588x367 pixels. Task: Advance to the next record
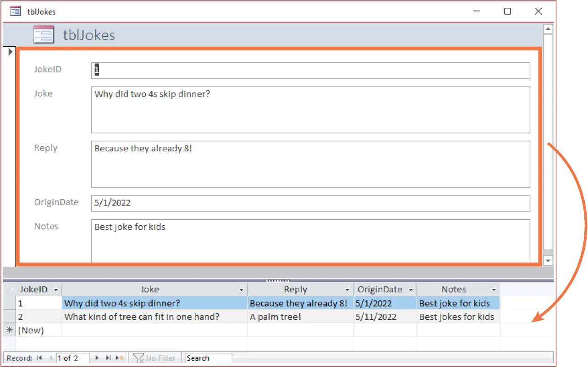click(x=97, y=358)
